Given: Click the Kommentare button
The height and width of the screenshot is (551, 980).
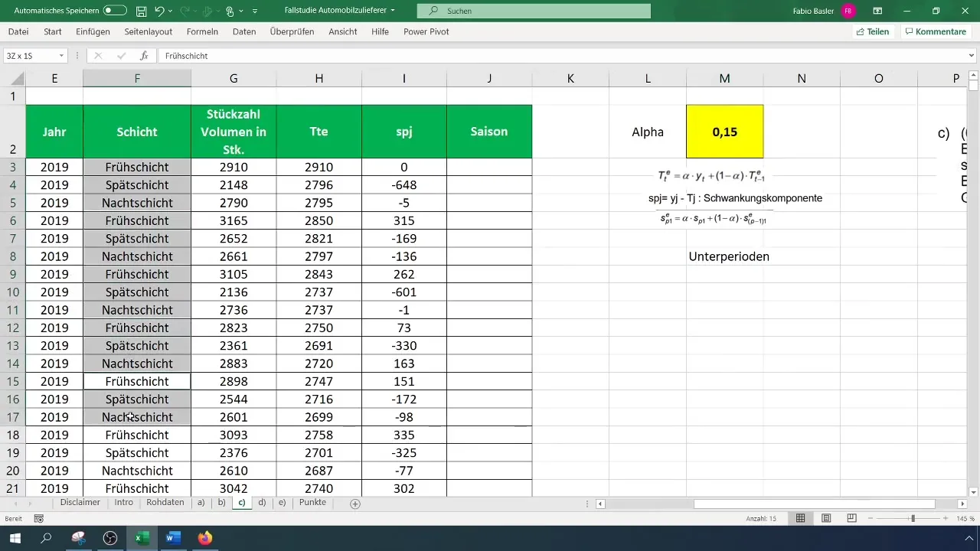Looking at the screenshot, I should [x=936, y=32].
